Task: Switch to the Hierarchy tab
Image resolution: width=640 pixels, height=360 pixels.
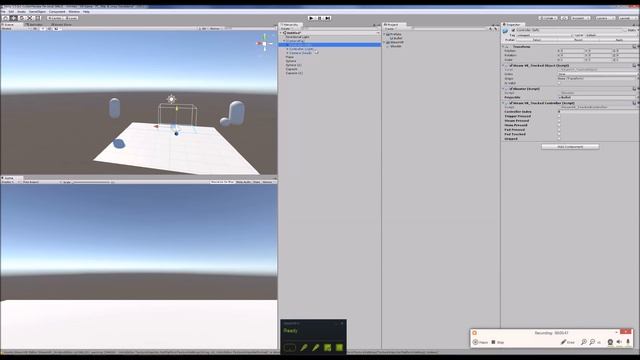Action: (291, 24)
